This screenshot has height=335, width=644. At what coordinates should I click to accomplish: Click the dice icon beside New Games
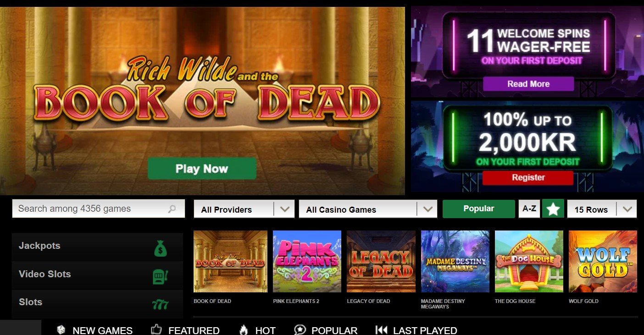61,330
